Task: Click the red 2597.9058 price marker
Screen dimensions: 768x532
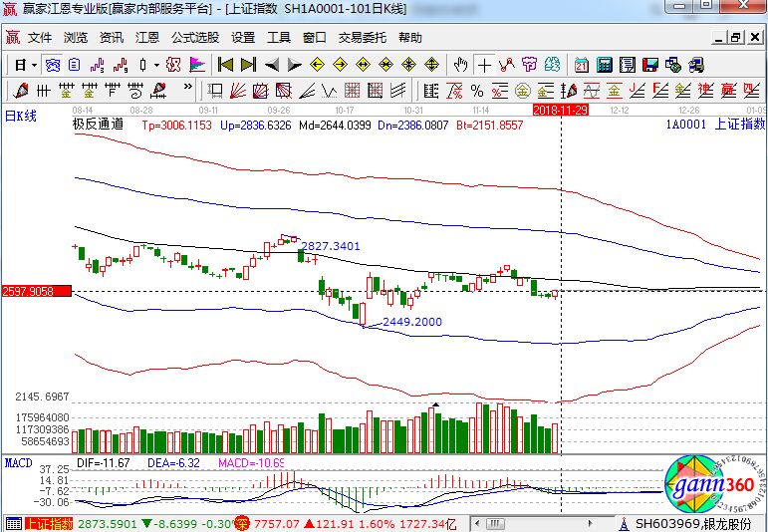Action: pyautogui.click(x=36, y=291)
